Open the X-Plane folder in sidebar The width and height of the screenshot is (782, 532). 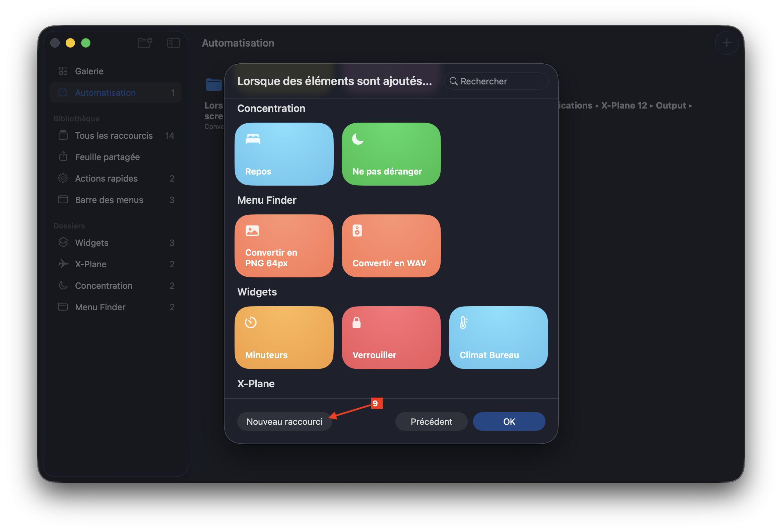pos(90,264)
